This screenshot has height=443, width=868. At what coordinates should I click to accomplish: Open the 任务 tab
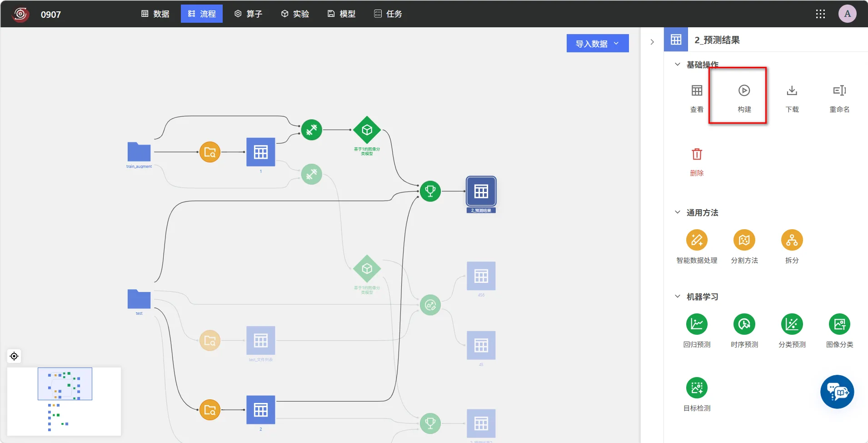point(388,14)
